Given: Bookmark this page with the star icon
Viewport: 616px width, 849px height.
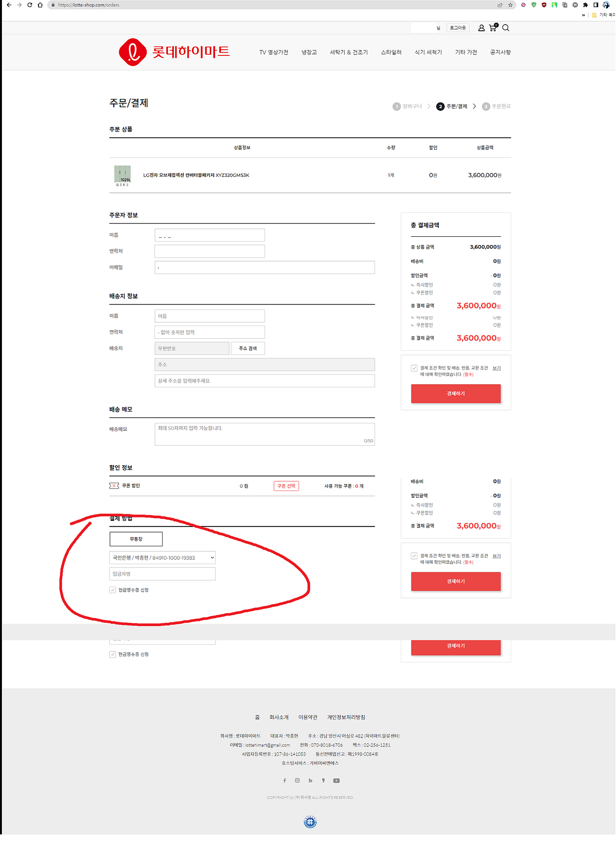Looking at the screenshot, I should pyautogui.click(x=510, y=5).
